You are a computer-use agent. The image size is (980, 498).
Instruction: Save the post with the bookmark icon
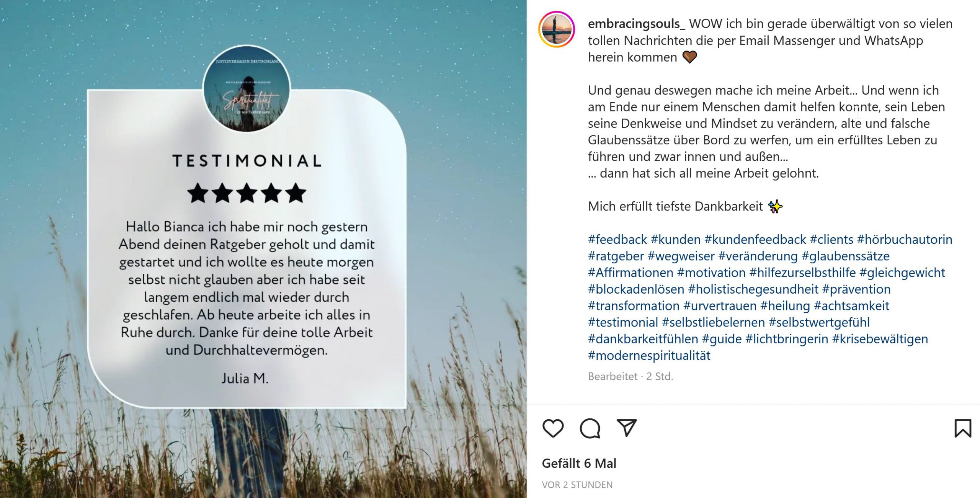[x=962, y=428]
